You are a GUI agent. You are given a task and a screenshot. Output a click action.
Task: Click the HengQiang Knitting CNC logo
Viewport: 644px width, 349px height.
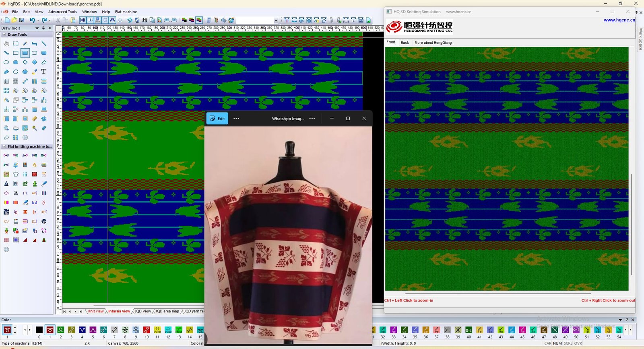click(x=419, y=27)
